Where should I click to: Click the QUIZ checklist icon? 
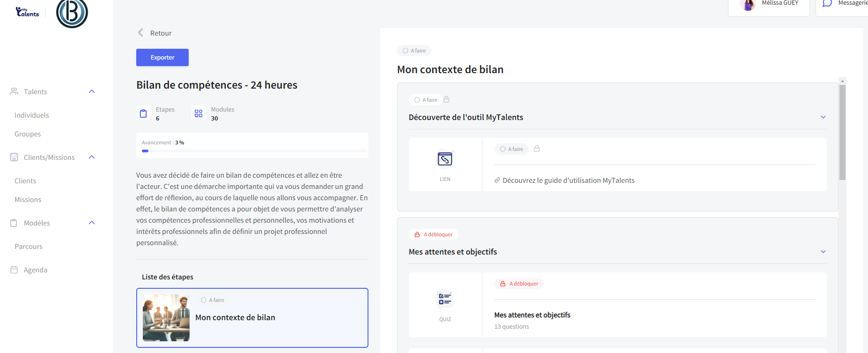coord(445,299)
